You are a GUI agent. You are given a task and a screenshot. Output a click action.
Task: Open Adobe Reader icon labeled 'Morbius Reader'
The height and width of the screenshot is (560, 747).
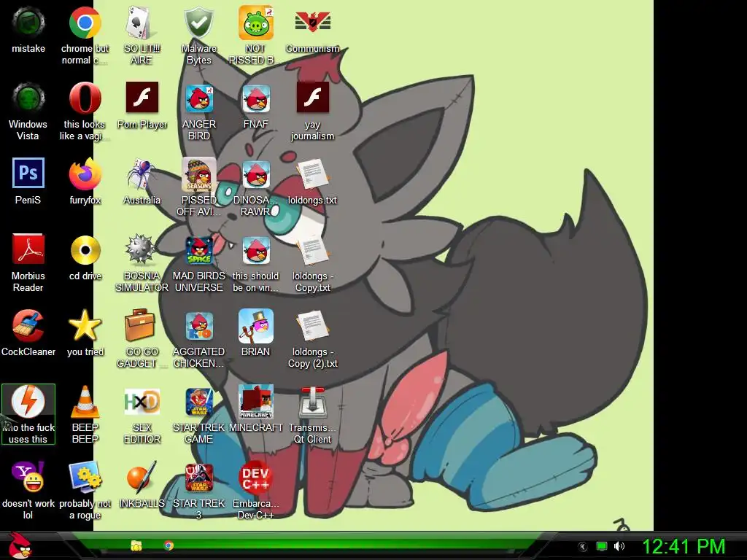pyautogui.click(x=28, y=249)
